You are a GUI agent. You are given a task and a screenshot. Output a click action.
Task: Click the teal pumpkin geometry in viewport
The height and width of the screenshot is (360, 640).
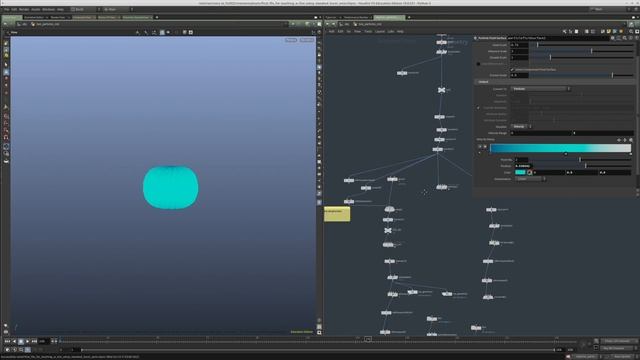pyautogui.click(x=171, y=187)
